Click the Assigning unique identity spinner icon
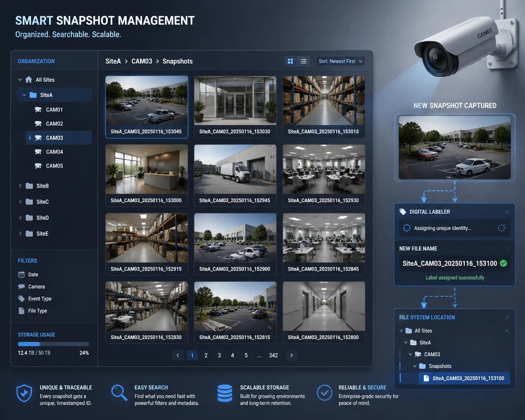525x420 pixels. [407, 228]
